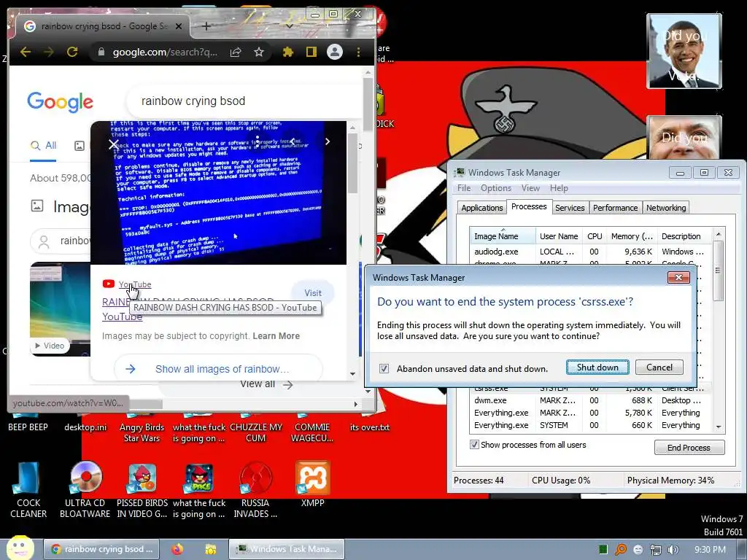
Task: Click the process list scroll-down arrow
Action: click(x=719, y=427)
